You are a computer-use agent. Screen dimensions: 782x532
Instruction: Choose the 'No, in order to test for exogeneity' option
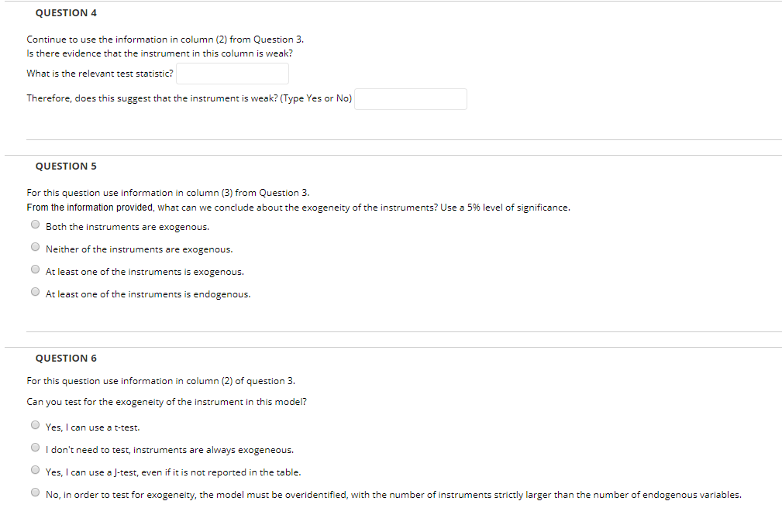[x=35, y=491]
